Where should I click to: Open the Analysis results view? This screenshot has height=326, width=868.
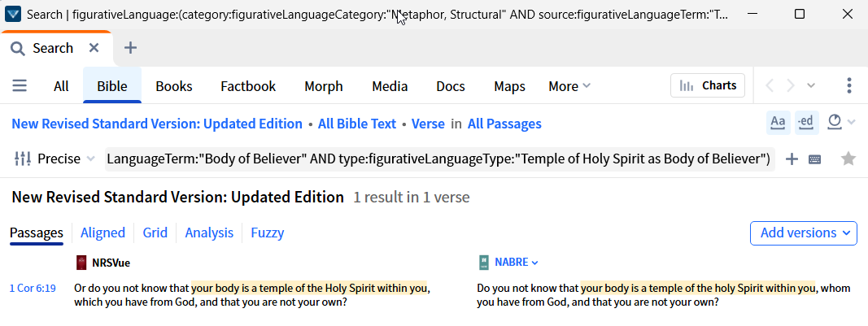coord(209,233)
